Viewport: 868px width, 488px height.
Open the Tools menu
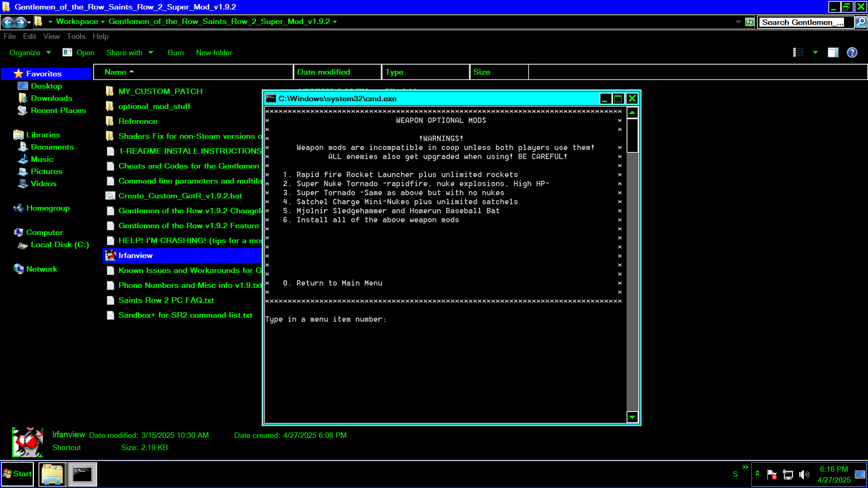[76, 37]
